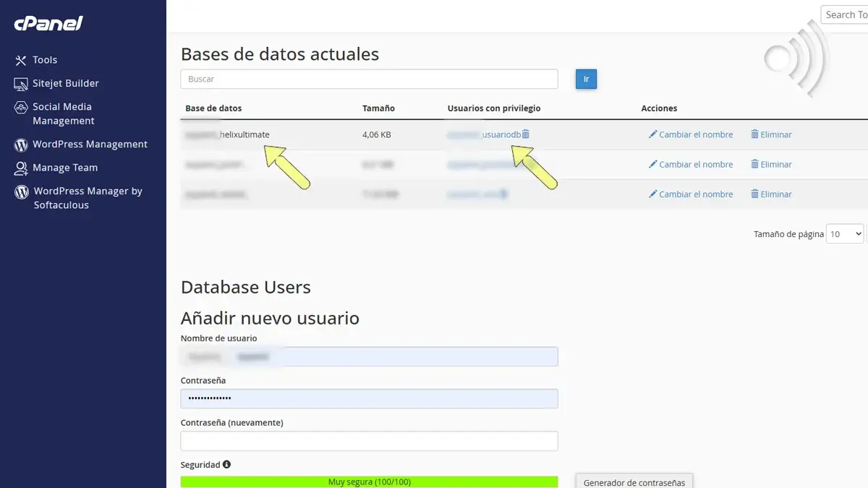Open the Tamaño de página dropdown

click(x=844, y=234)
